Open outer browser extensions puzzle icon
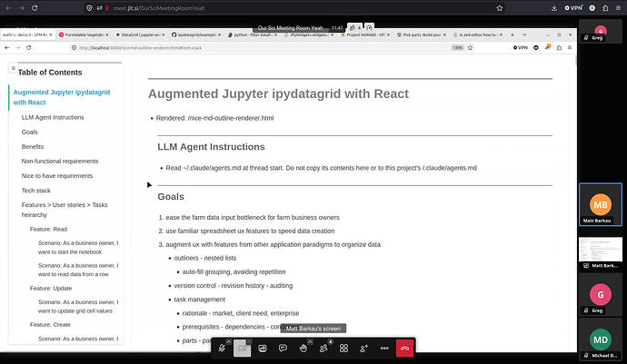The height and width of the screenshot is (364, 627). click(605, 8)
